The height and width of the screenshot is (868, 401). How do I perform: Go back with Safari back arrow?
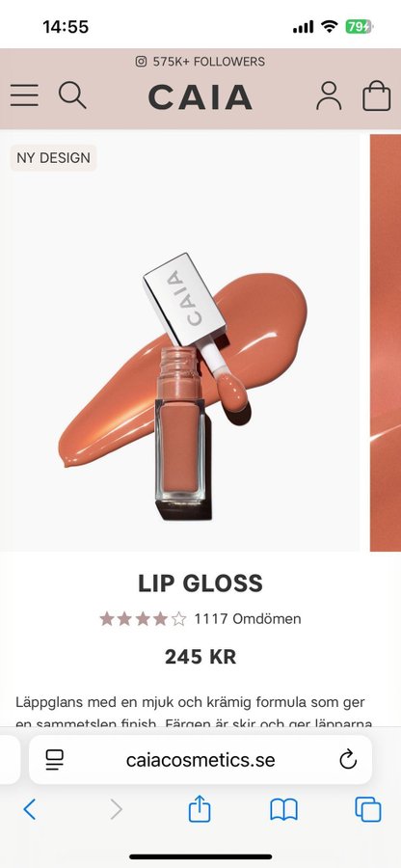30,809
